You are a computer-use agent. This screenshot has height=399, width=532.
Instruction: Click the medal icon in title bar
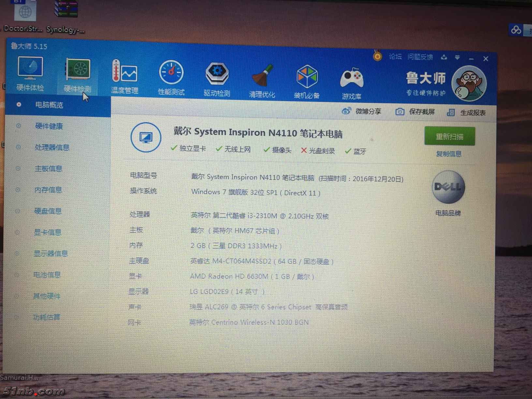point(377,56)
